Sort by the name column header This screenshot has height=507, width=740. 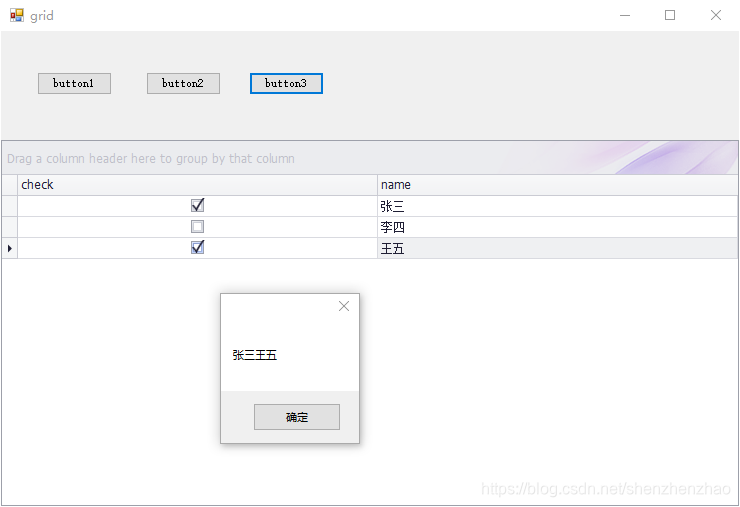click(x=557, y=185)
